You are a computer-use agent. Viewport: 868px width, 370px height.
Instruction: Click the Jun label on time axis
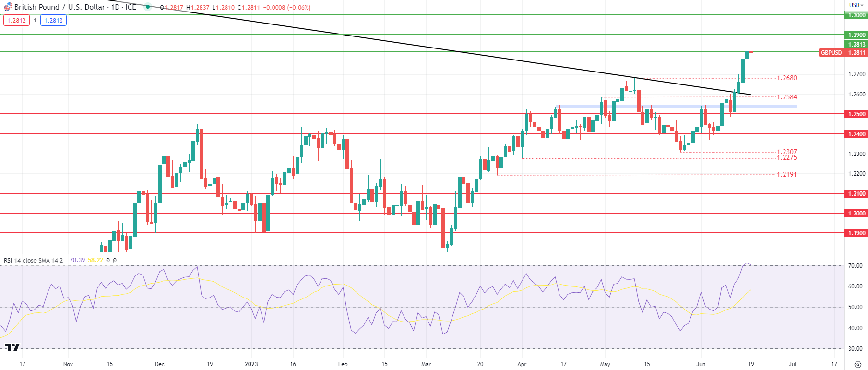pyautogui.click(x=701, y=364)
